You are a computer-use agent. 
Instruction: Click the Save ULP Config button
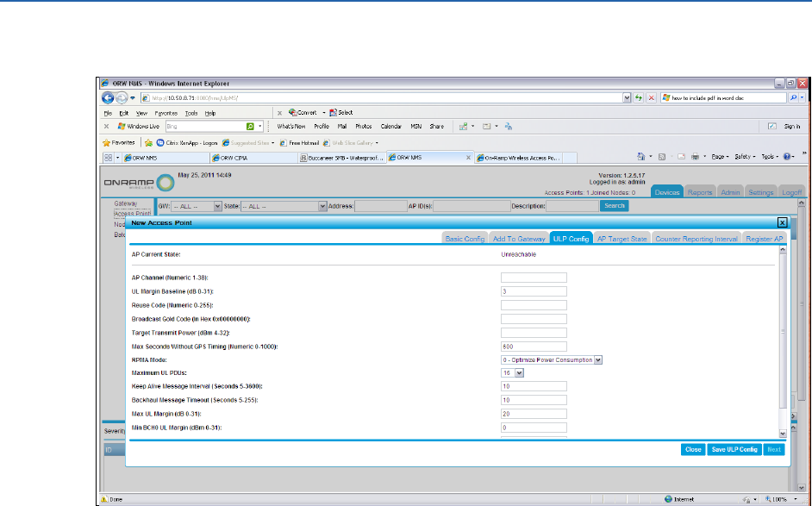tap(734, 450)
